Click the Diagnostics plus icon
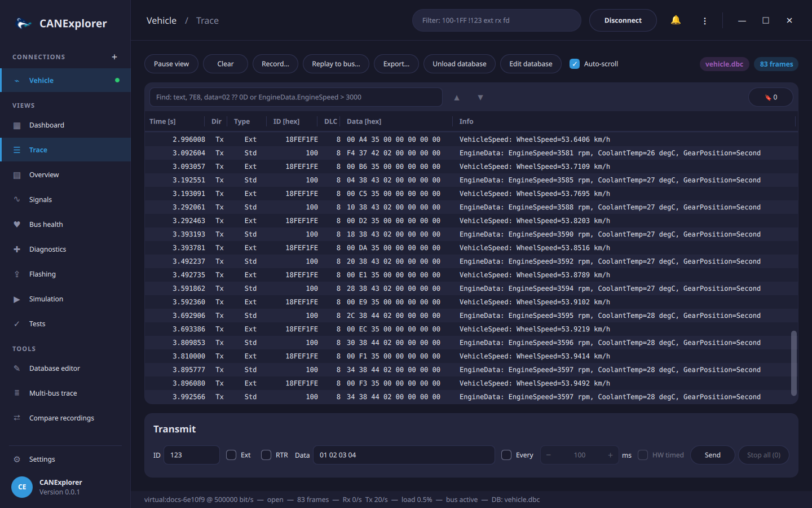Image resolution: width=812 pixels, height=508 pixels. point(17,249)
